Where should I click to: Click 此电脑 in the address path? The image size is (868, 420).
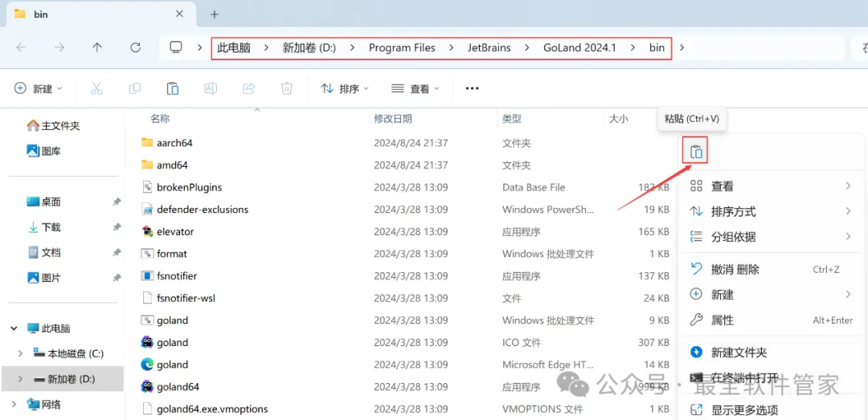point(234,47)
